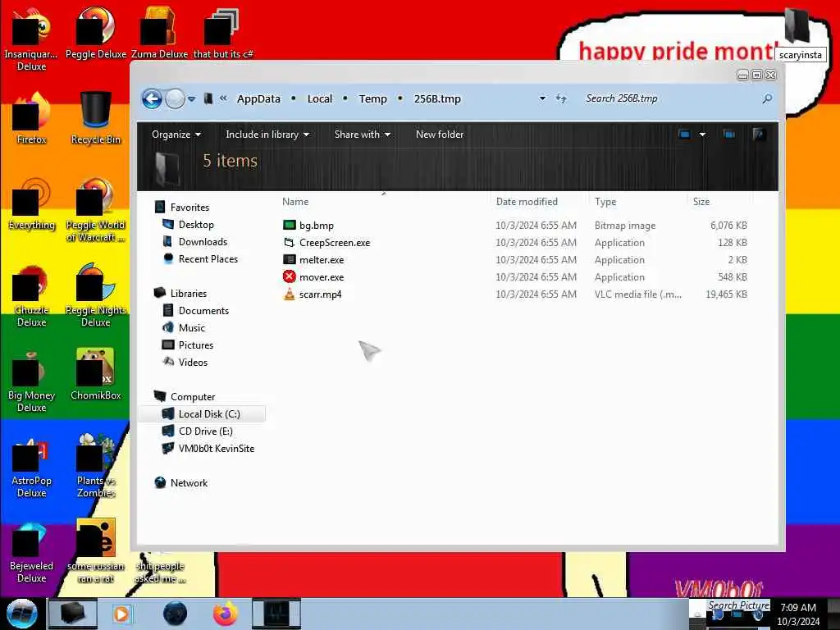Select the mover.exe file
Screen dimensions: 840x630
pyautogui.click(x=313, y=277)
